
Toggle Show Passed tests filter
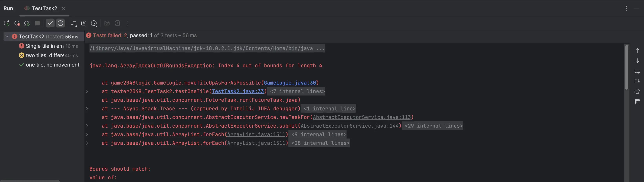click(x=50, y=23)
